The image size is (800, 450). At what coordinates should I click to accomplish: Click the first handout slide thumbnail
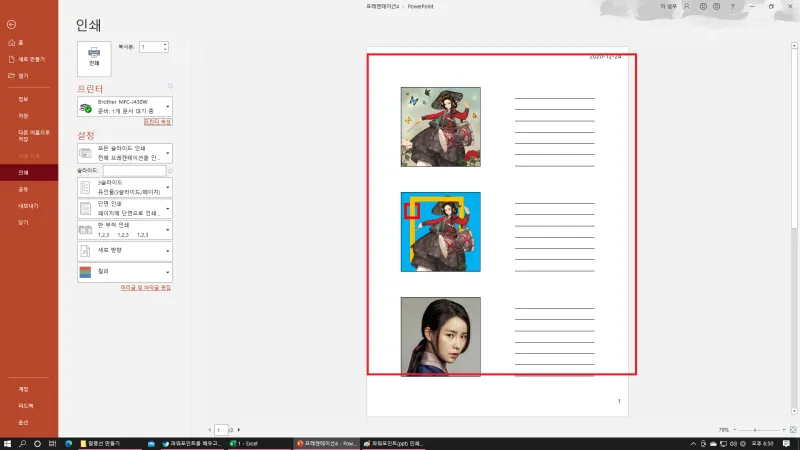[440, 127]
